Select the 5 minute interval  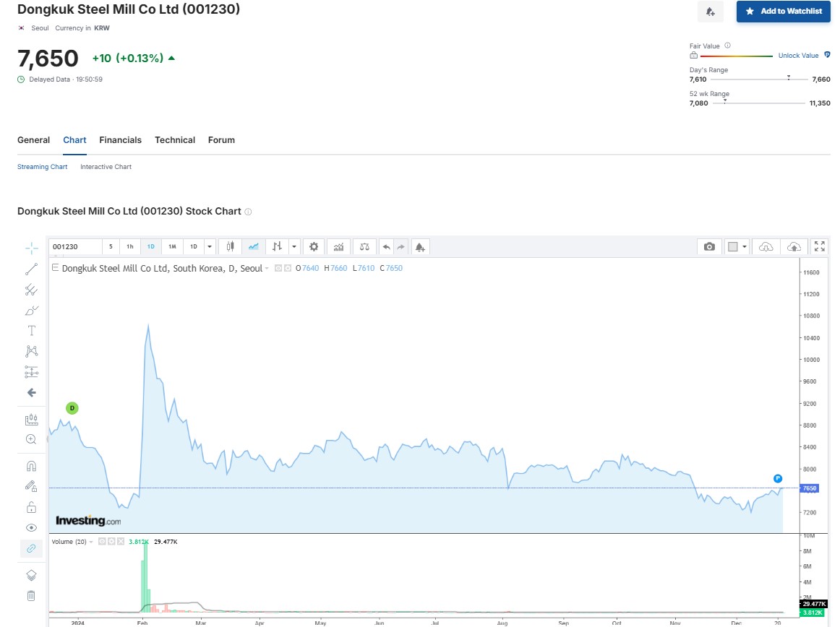coord(111,247)
